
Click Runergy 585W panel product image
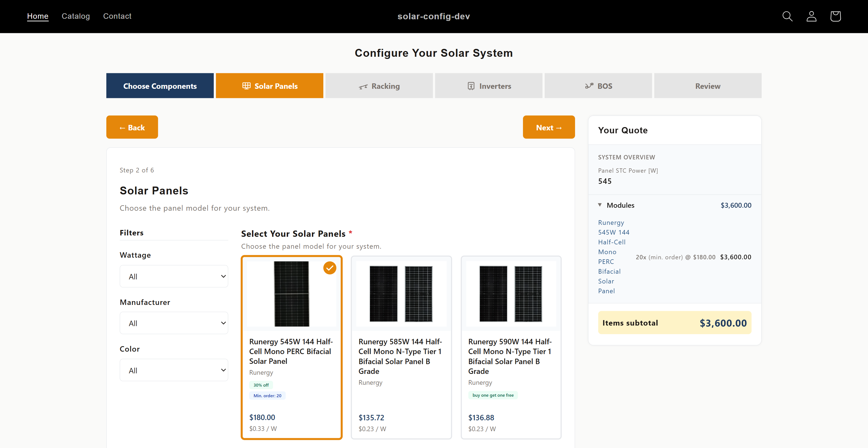[401, 294]
